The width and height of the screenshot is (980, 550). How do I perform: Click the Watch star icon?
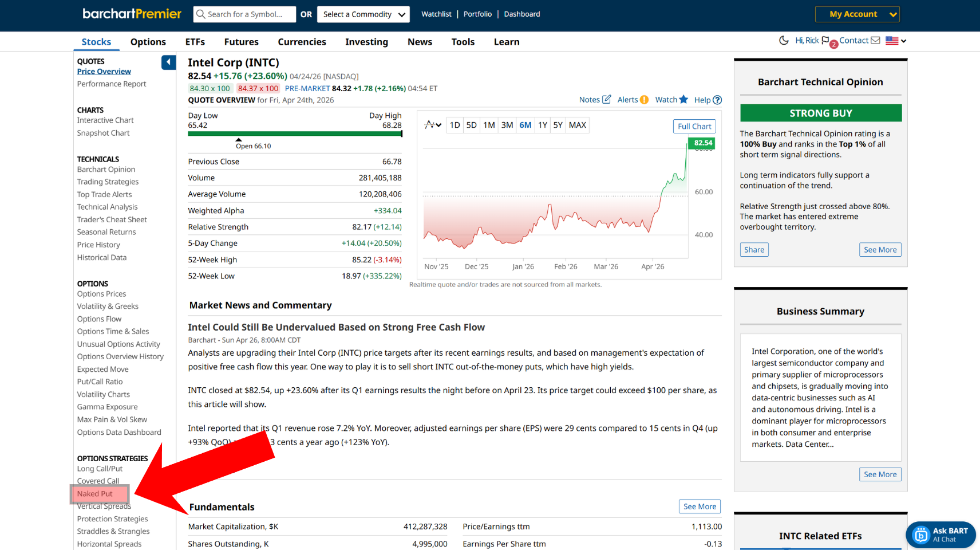[x=683, y=100]
